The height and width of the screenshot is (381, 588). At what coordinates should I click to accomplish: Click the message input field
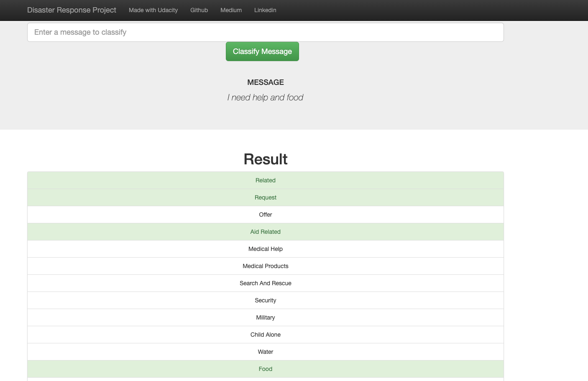pos(265,32)
